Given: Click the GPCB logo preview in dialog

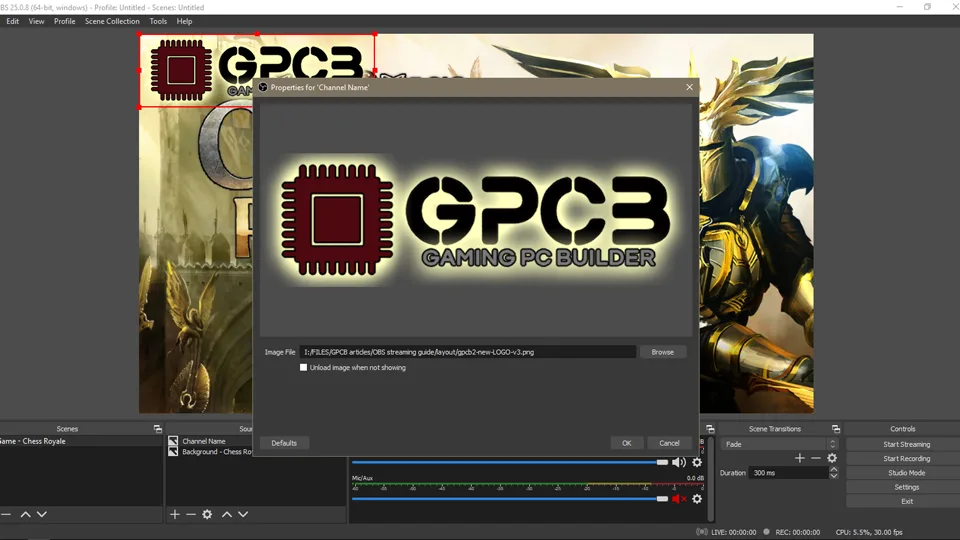Looking at the screenshot, I should click(x=476, y=219).
